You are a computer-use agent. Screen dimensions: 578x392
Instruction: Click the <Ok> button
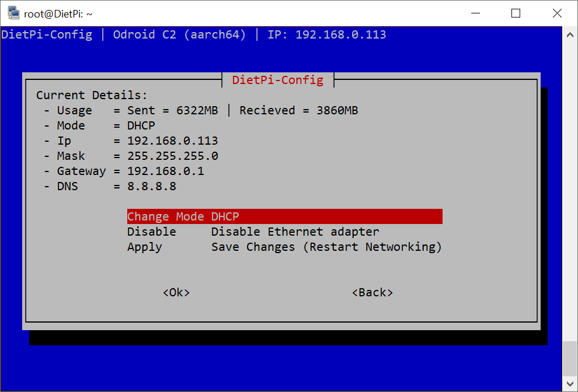point(176,292)
